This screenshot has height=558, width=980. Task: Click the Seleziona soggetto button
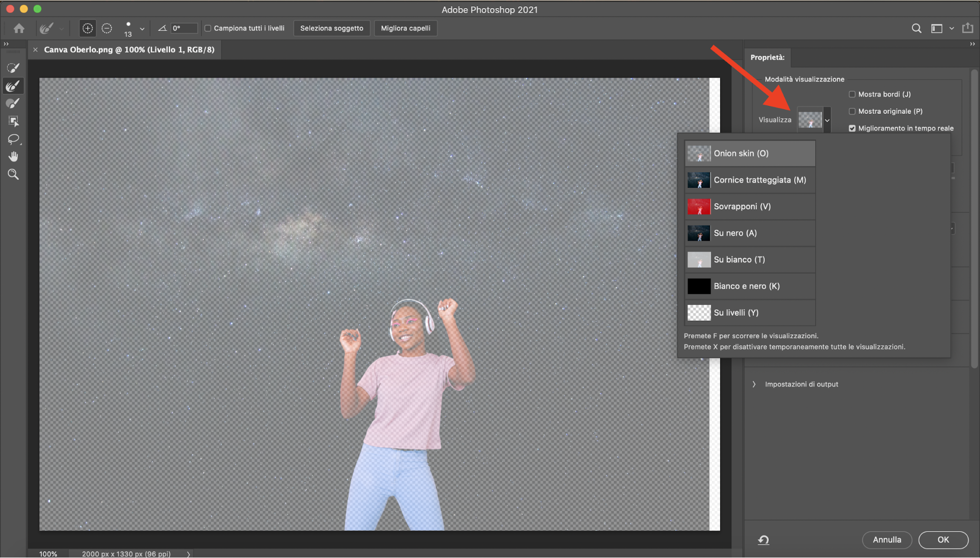coord(331,28)
